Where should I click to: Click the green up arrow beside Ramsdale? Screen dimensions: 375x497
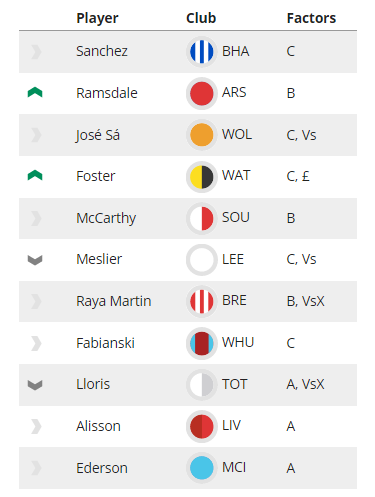pyautogui.click(x=35, y=92)
